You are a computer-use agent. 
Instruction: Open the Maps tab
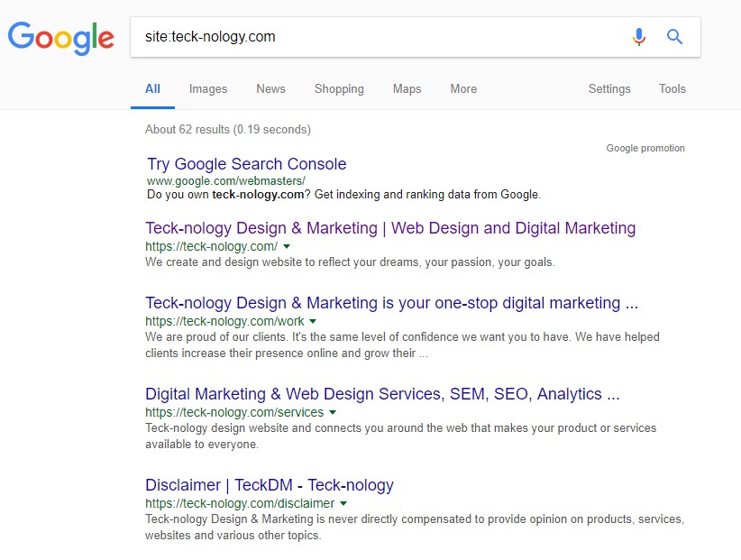407,89
